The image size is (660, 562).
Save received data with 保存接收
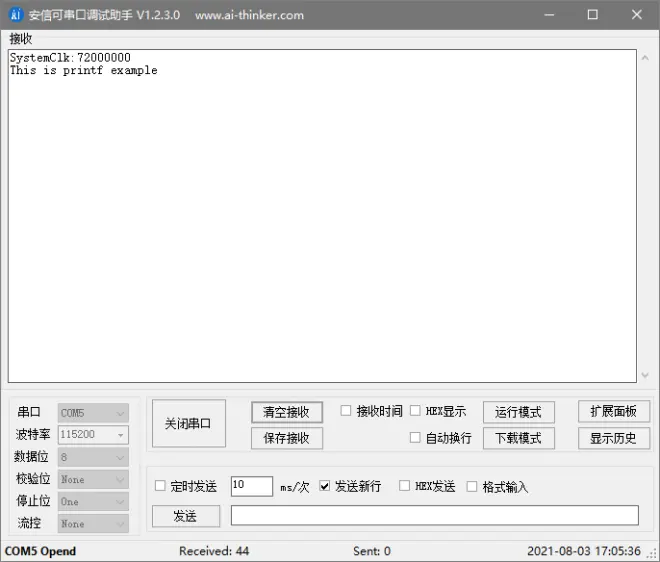point(287,438)
